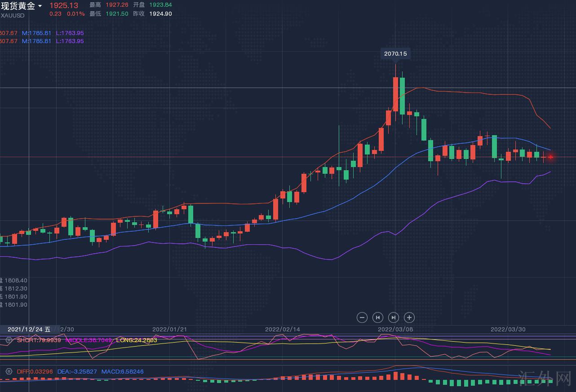Click the current price 1925.13
The height and width of the screenshot is (392, 576).
(x=63, y=5)
